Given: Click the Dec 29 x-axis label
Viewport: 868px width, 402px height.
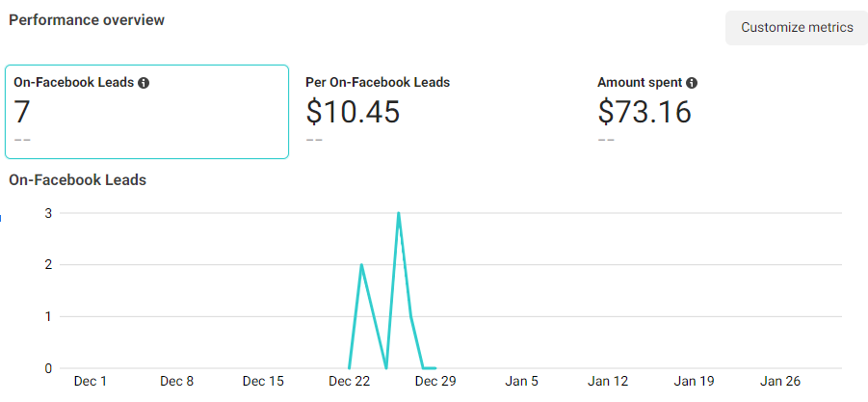Looking at the screenshot, I should [x=435, y=381].
